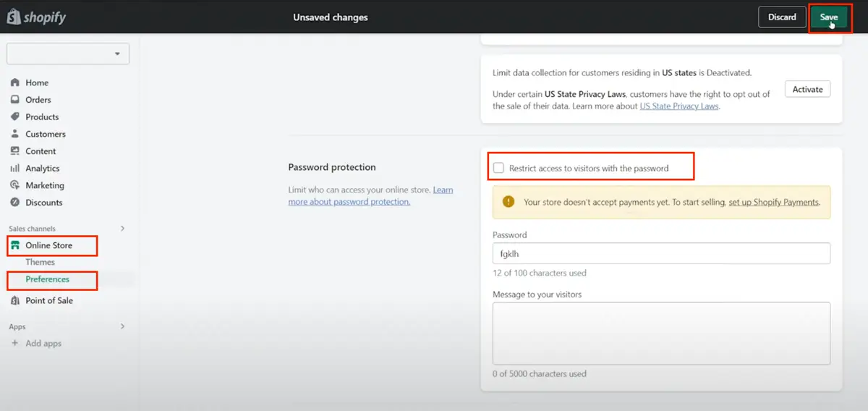Open US State Privacy Laws link
This screenshot has width=868, height=411.
coord(679,106)
